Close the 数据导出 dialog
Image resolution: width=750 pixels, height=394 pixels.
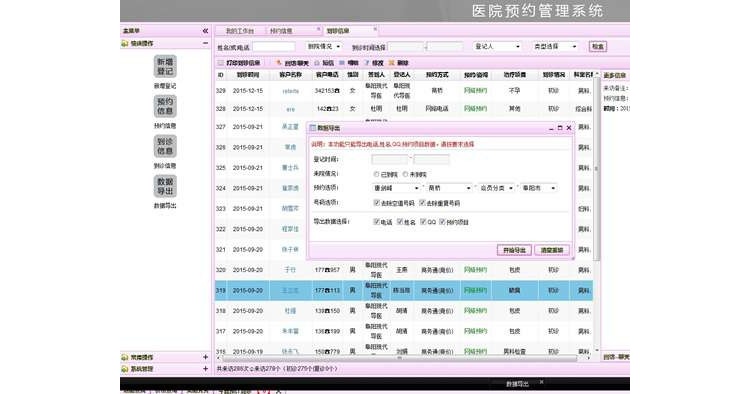(x=569, y=128)
